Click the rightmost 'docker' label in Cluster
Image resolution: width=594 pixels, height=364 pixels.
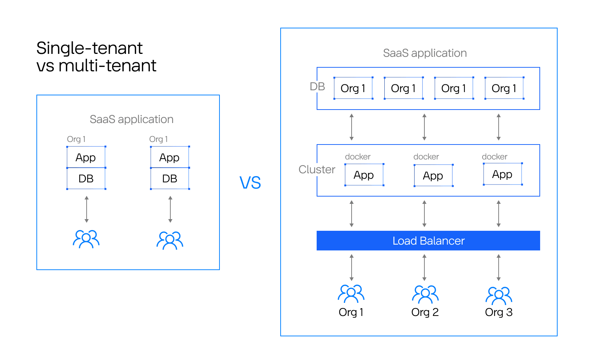tap(495, 157)
